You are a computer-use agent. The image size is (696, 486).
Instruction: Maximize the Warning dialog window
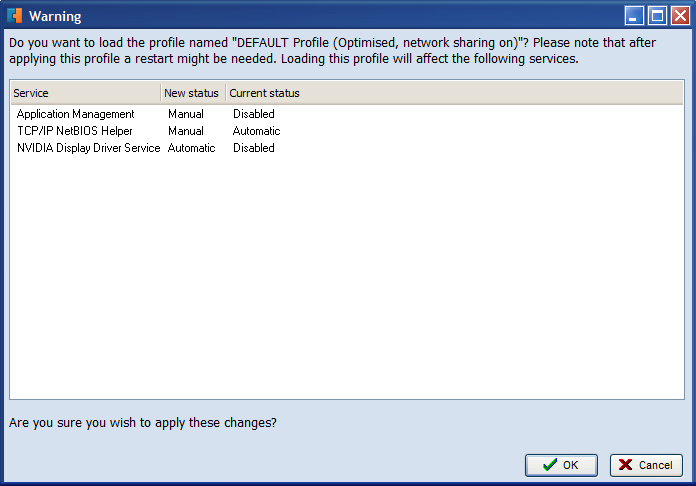(x=657, y=16)
